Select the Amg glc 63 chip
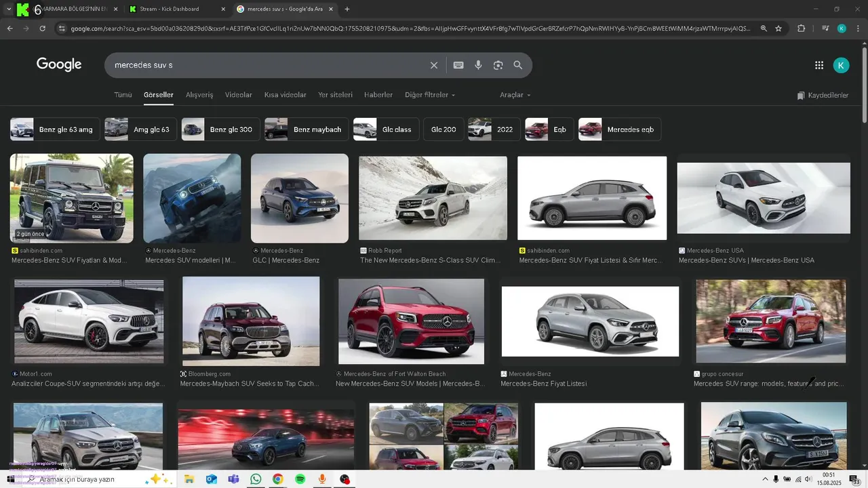 tap(141, 129)
